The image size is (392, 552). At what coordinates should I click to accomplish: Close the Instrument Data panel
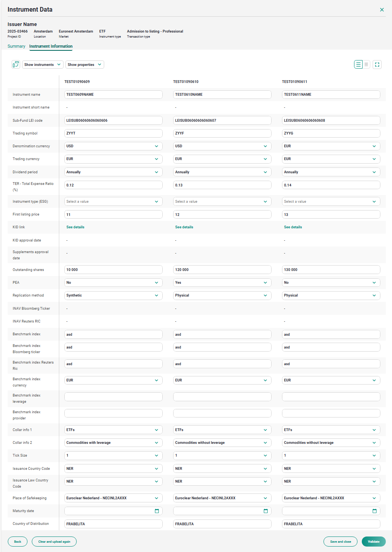[x=382, y=10]
